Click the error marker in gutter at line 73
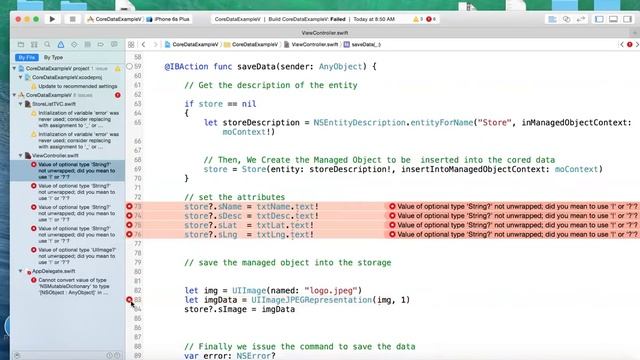640x360 pixels. [x=129, y=207]
